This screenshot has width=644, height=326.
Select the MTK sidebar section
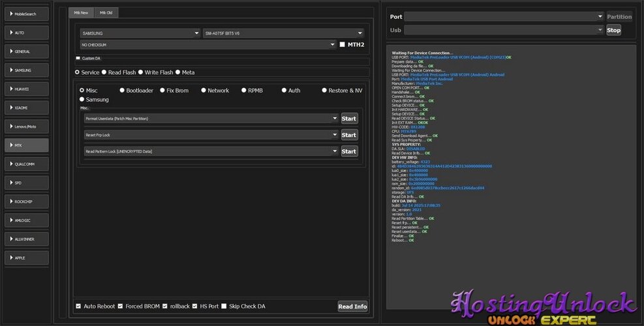tap(27, 145)
